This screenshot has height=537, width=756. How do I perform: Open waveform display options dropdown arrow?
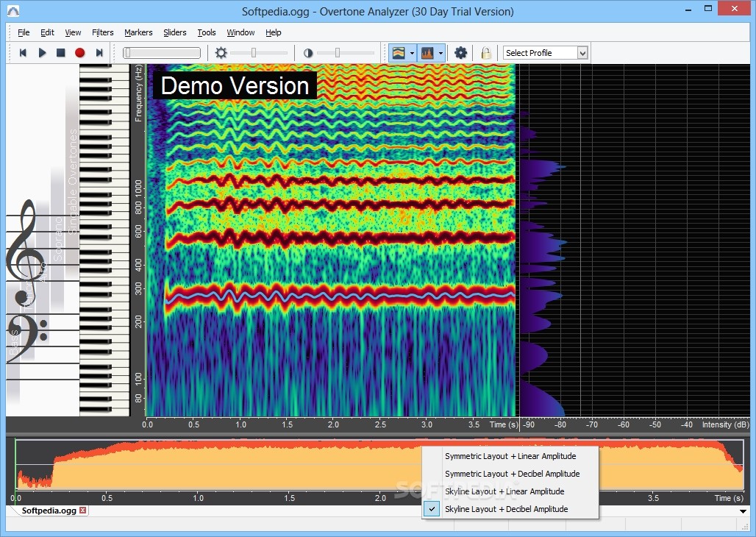pyautogui.click(x=441, y=53)
